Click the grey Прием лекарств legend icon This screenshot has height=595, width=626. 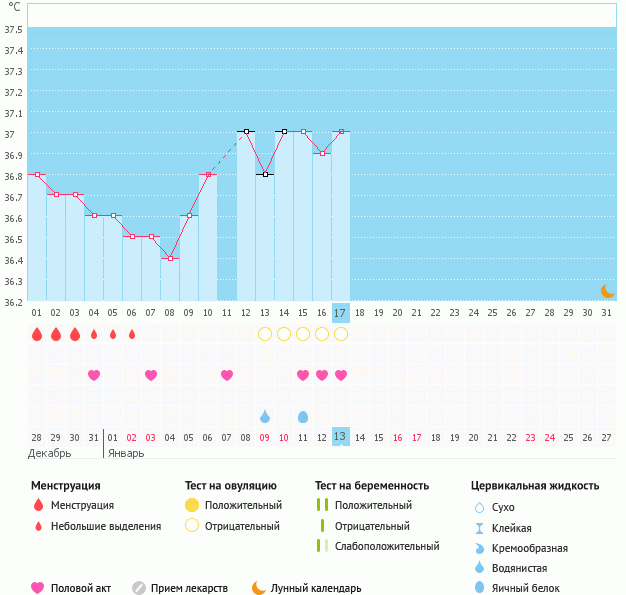(x=139, y=588)
